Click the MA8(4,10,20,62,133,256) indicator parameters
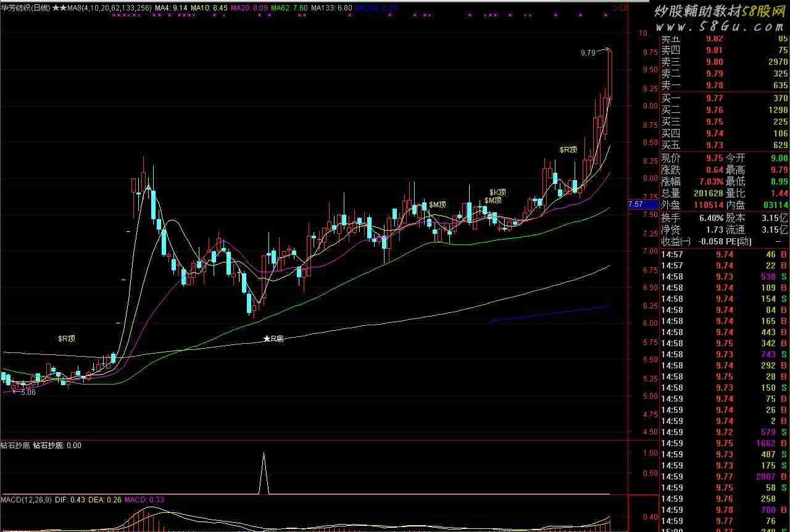 point(109,8)
